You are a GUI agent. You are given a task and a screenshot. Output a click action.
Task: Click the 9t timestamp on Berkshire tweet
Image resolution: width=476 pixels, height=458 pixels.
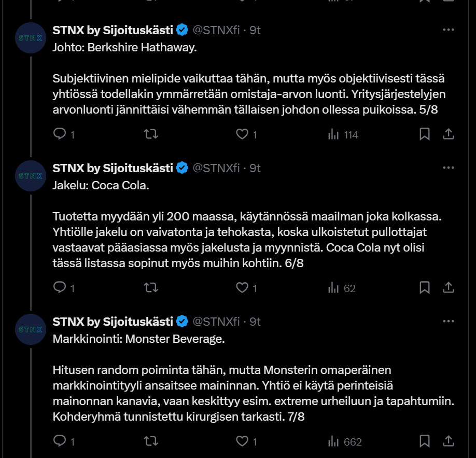click(255, 30)
